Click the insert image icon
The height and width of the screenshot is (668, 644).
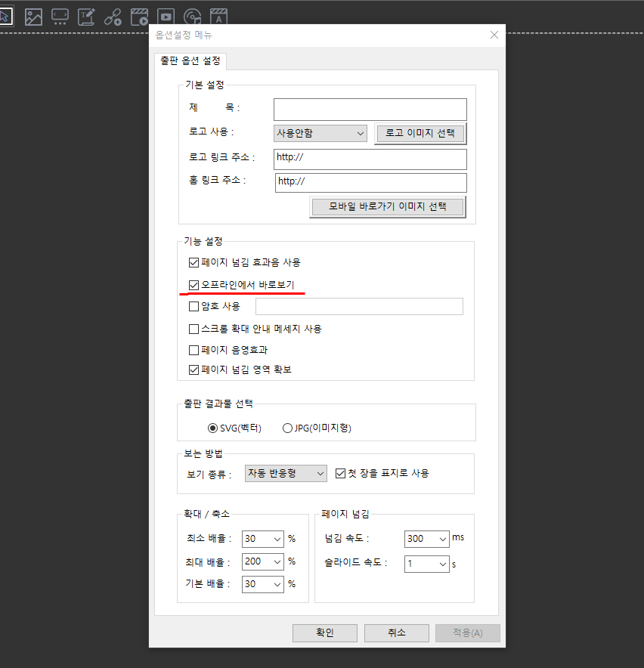click(x=33, y=17)
